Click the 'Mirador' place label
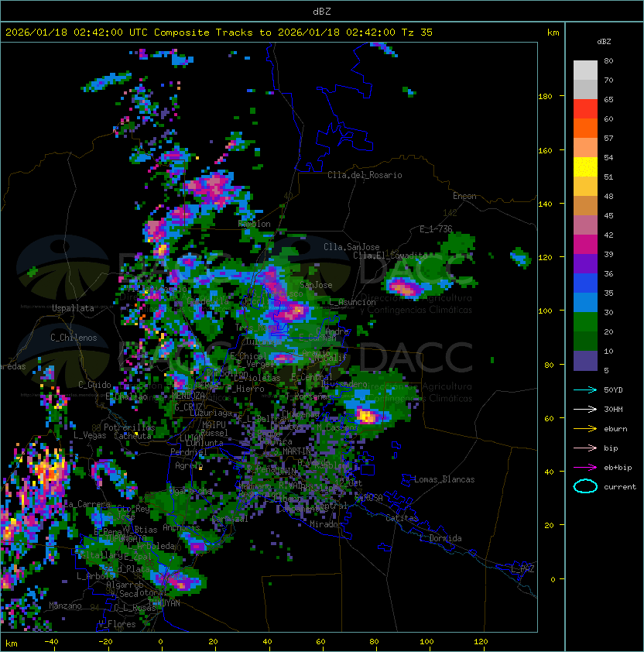The height and width of the screenshot is (652, 644). (327, 524)
